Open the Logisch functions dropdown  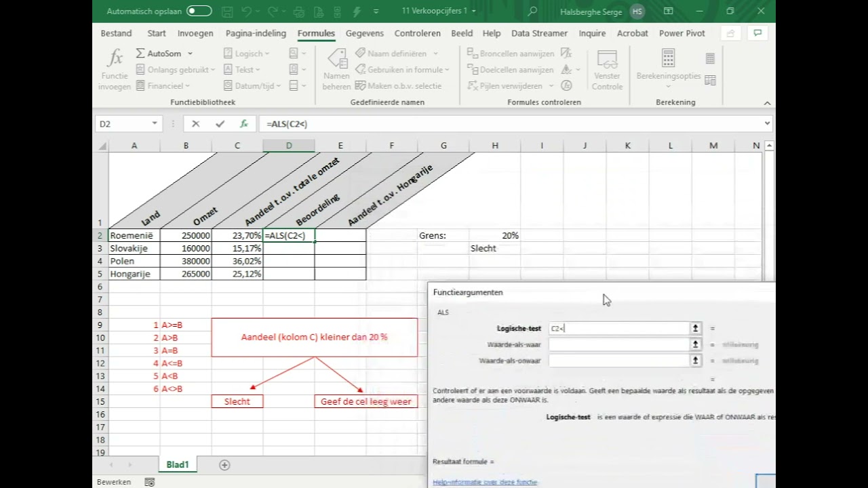click(246, 54)
